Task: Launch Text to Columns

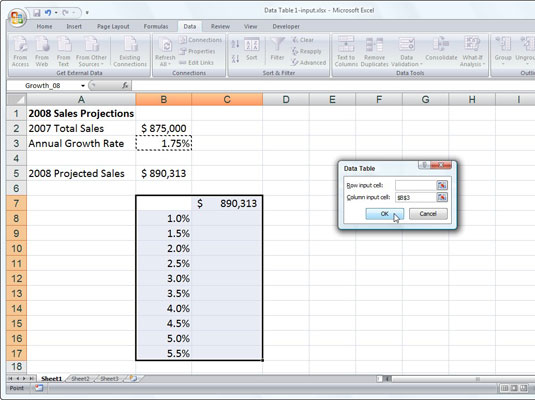Action: pos(346,51)
